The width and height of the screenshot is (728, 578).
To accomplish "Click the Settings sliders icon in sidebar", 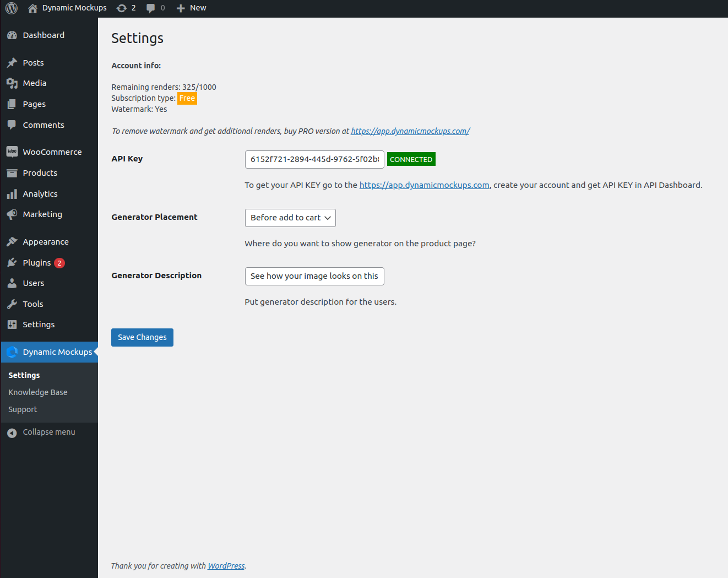I will [12, 325].
